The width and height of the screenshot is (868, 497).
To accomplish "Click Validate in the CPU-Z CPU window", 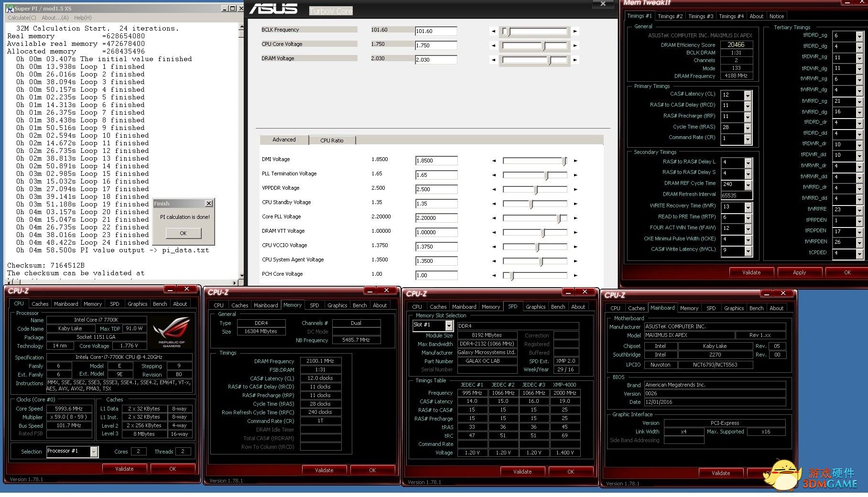I will click(x=124, y=469).
